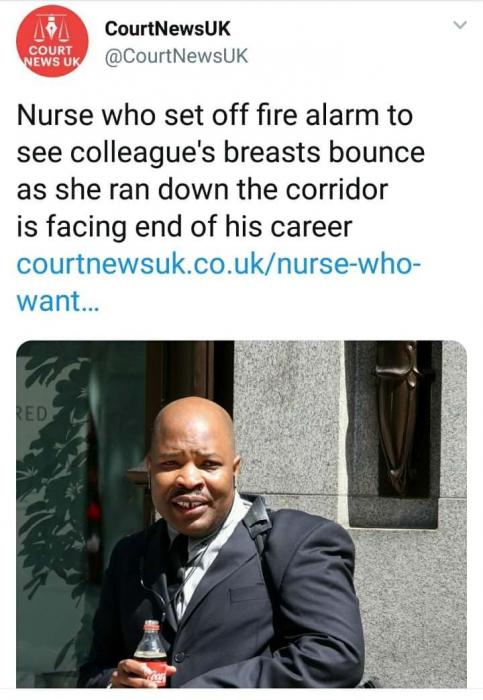Visit the @CourtNewsUK handle
Viewport: 483px width, 700px height.
176,56
